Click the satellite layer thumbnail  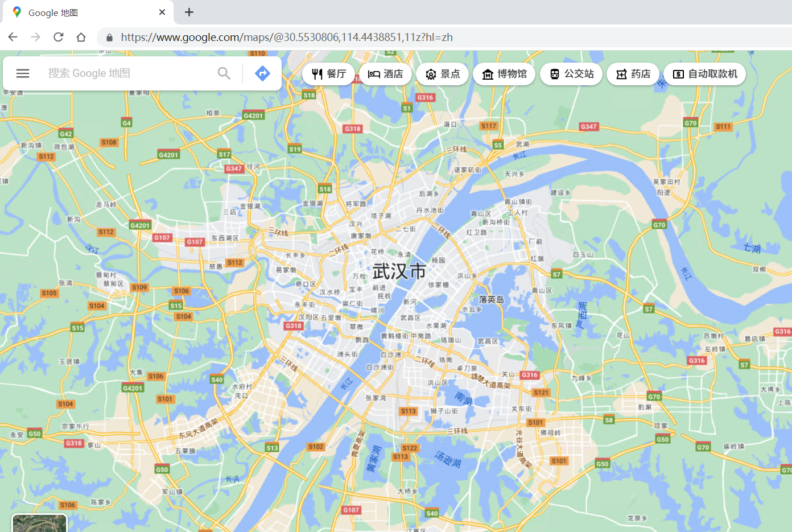tap(40, 523)
